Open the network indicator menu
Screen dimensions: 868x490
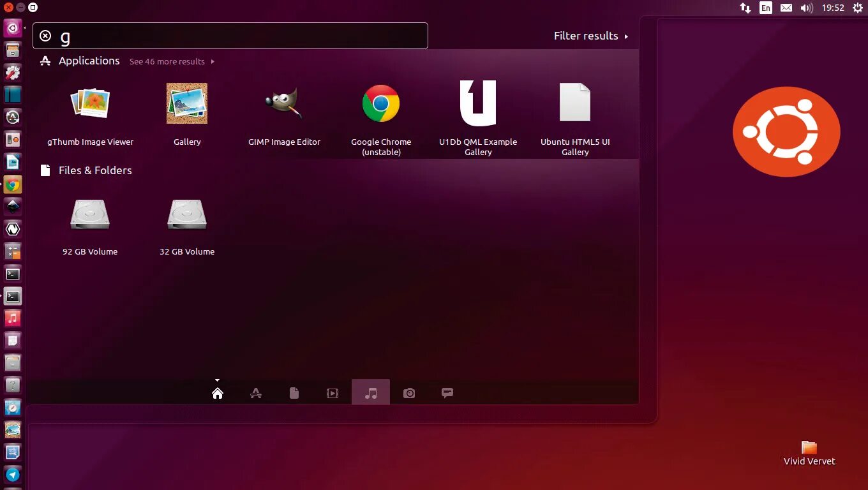[745, 8]
